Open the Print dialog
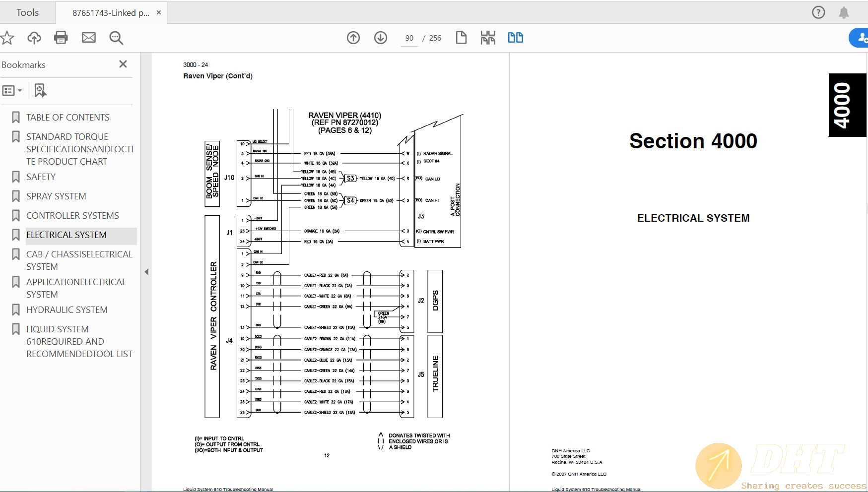Screen dimensions: 868x492 coord(61,38)
